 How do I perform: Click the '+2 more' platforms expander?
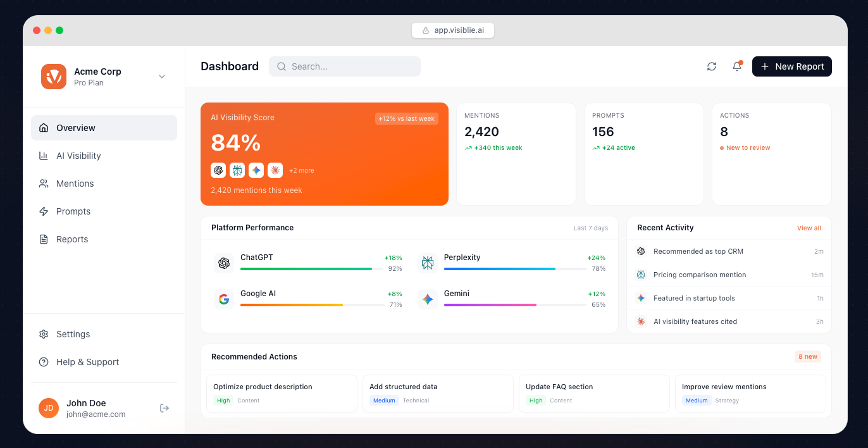click(x=302, y=171)
